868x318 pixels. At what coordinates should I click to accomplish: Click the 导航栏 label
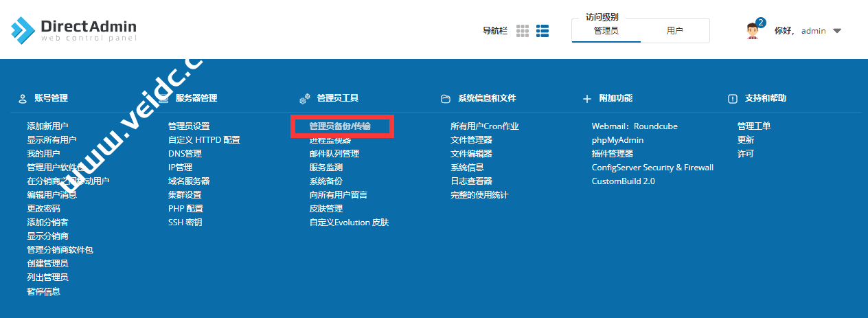point(495,31)
